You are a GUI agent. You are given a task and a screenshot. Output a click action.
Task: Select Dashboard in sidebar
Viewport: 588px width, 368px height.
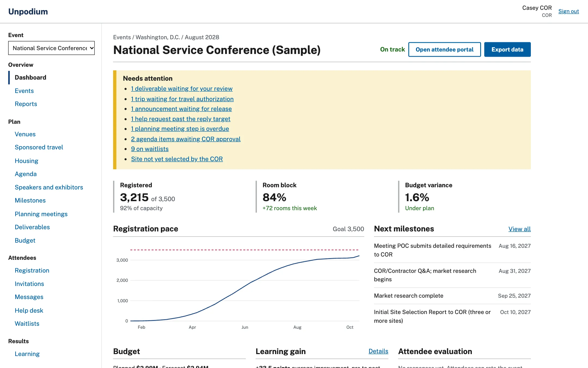point(30,77)
